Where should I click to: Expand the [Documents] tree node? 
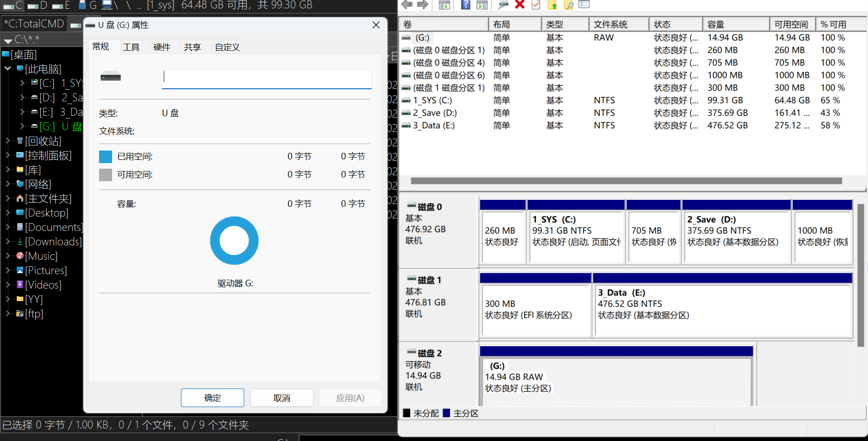pos(8,227)
